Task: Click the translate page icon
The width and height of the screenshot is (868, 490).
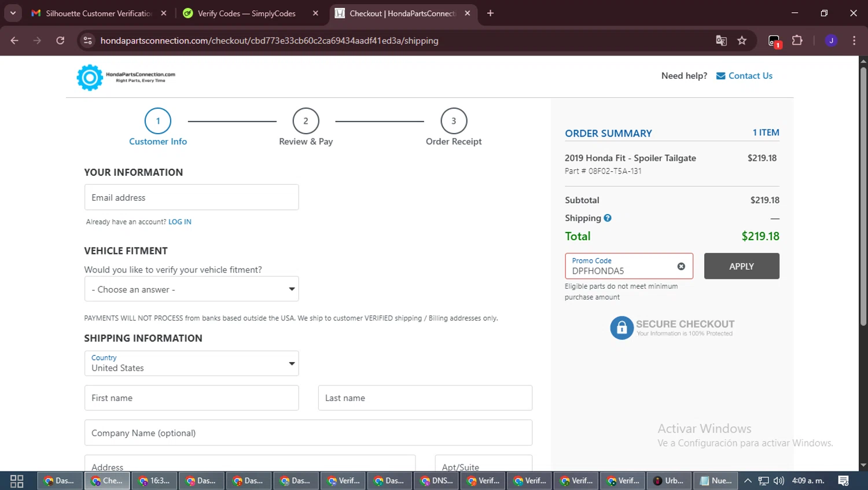Action: (721, 40)
